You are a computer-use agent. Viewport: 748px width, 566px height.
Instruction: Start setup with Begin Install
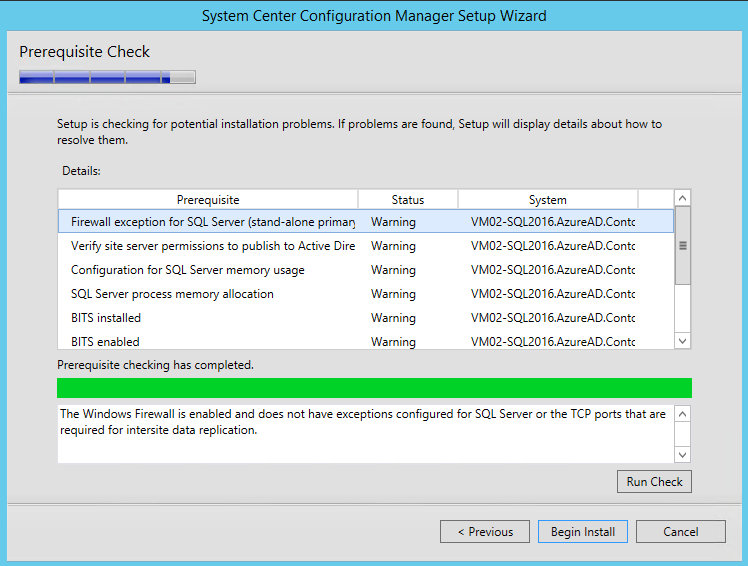582,532
